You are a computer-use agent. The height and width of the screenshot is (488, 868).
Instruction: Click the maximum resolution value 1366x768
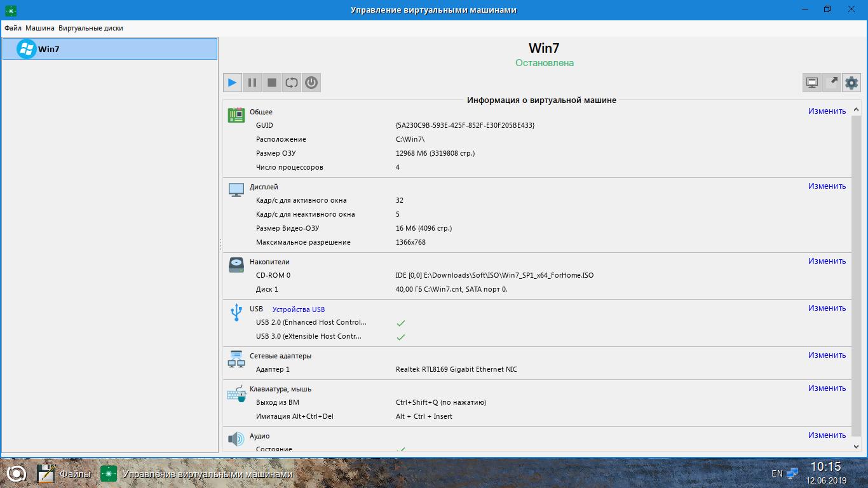(410, 243)
